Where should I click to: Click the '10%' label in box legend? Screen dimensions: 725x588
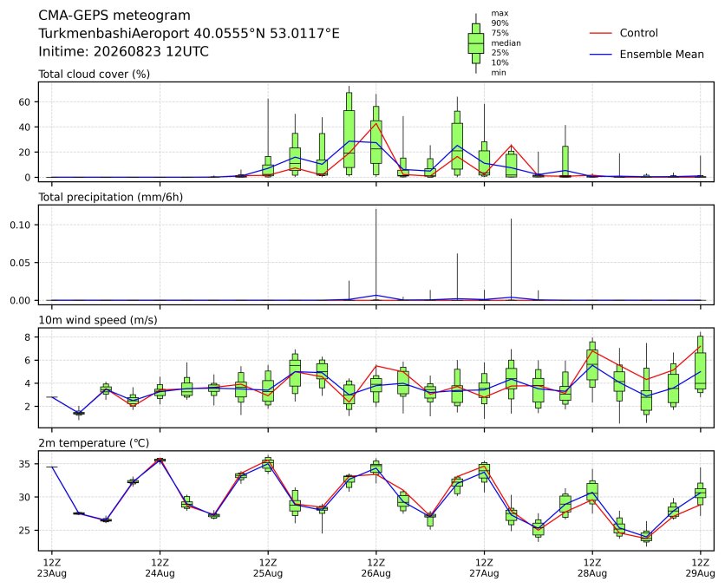pyautogui.click(x=500, y=62)
